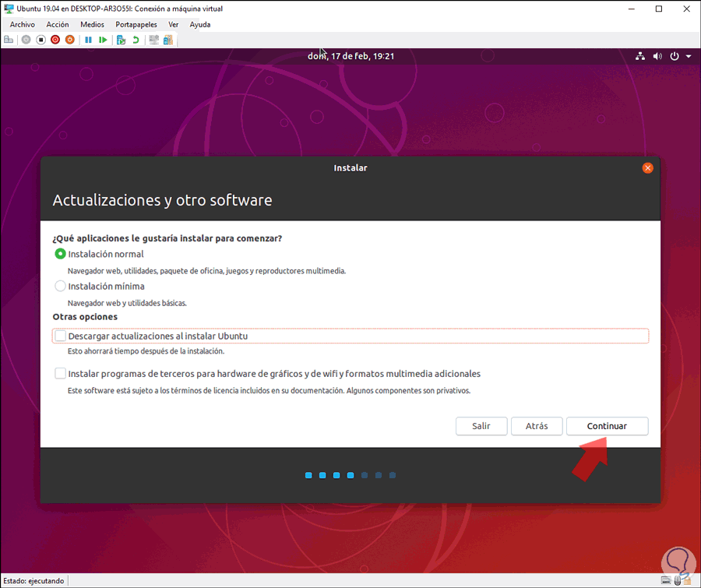
Task: Click the grey Start VM toolbar icon
Action: [x=26, y=40]
